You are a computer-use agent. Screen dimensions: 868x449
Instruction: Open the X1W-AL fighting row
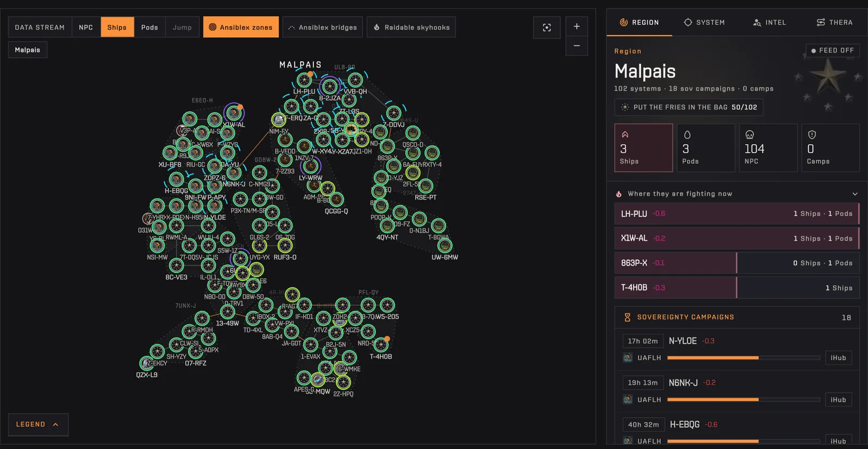point(737,238)
